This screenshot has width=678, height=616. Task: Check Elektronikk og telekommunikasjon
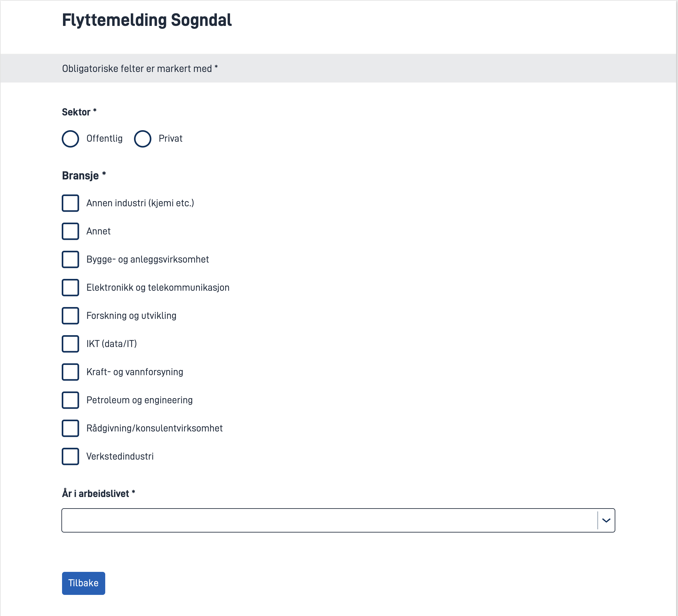(x=70, y=288)
